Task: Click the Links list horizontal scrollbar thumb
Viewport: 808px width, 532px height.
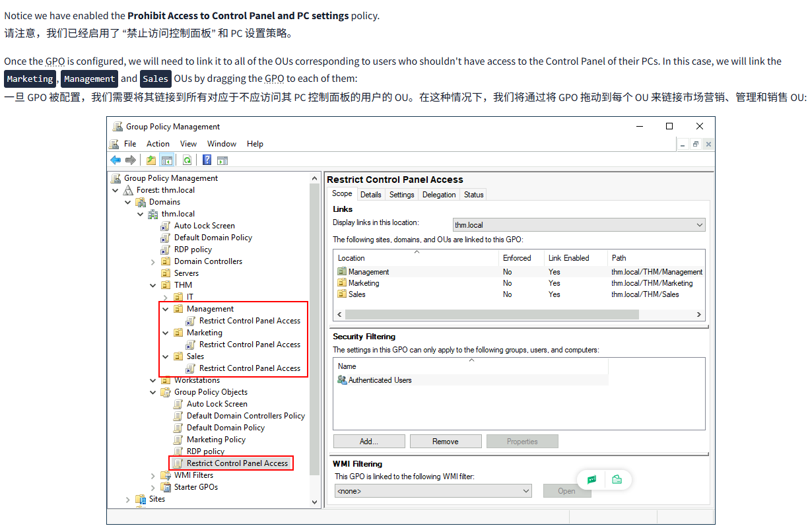Action: [492, 315]
